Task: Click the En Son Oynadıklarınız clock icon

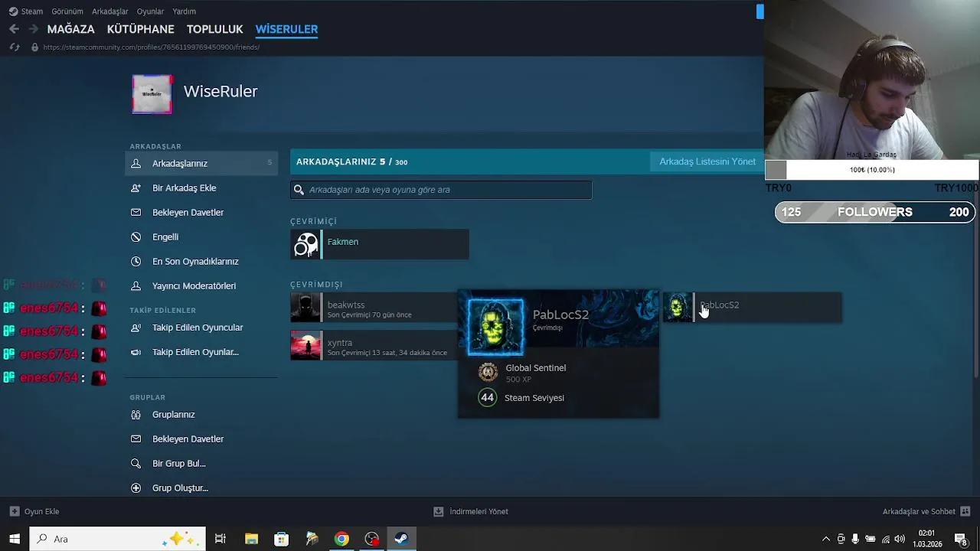Action: coord(136,261)
